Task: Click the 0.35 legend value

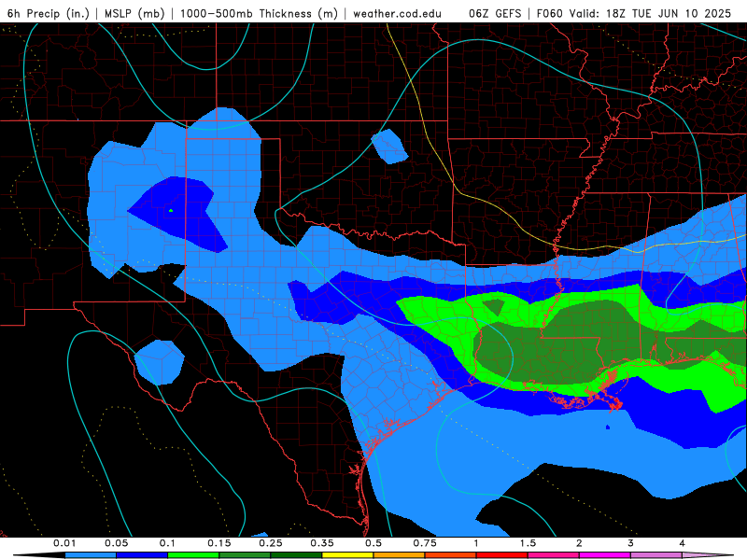Action: [322, 543]
